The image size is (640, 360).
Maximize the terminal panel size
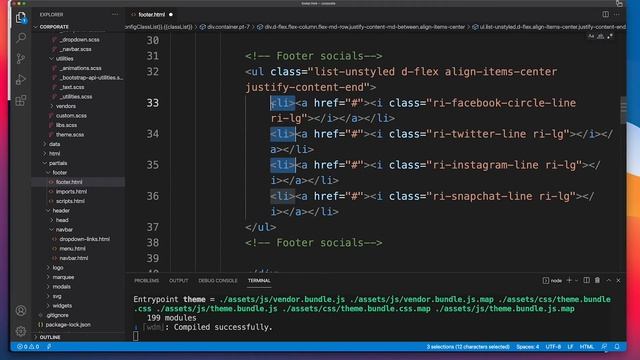(609, 280)
